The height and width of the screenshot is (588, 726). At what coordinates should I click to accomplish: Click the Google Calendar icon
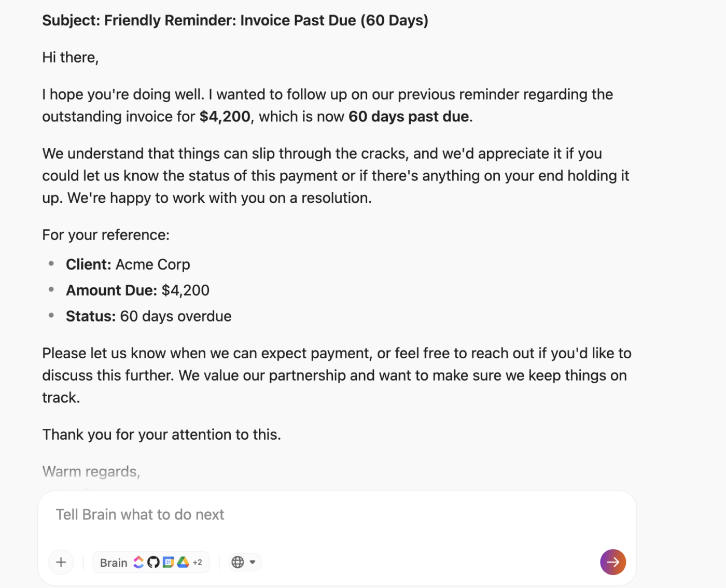(x=168, y=562)
